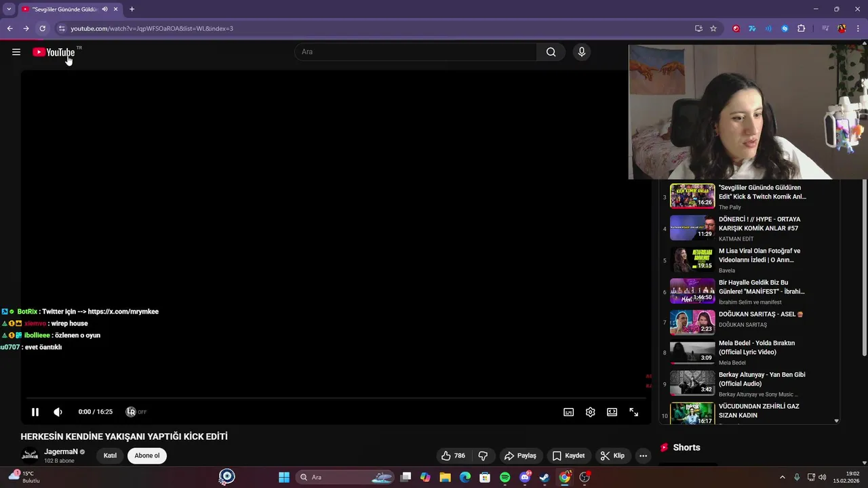Open a new browser tab
Image resolution: width=868 pixels, height=488 pixels.
132,9
